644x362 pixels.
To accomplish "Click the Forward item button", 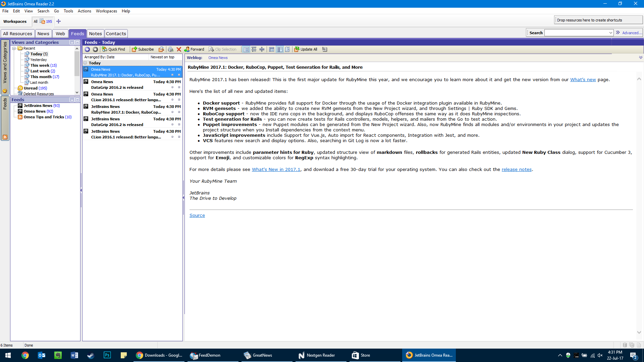I will tap(194, 49).
